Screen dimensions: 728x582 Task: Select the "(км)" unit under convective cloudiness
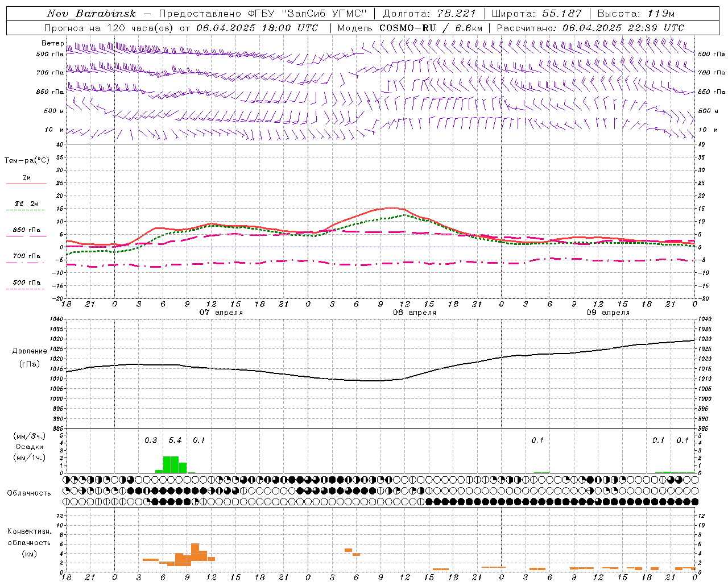29,554
